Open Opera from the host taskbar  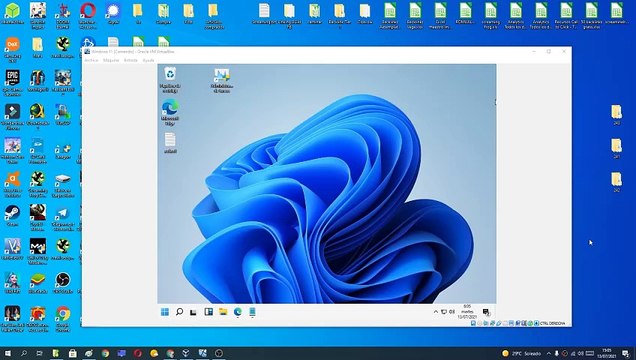pyautogui.click(x=138, y=354)
